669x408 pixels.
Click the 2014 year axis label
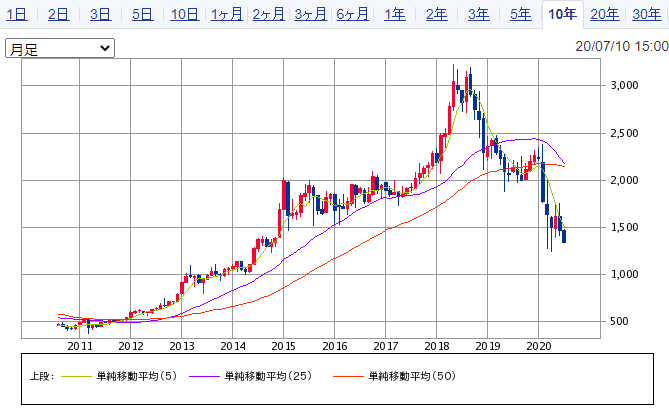[233, 346]
